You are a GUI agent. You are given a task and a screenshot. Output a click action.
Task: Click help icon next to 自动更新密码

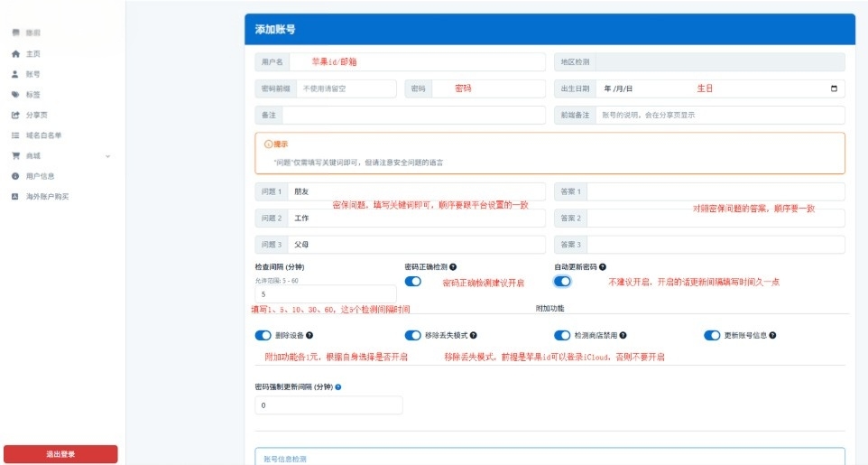click(603, 267)
